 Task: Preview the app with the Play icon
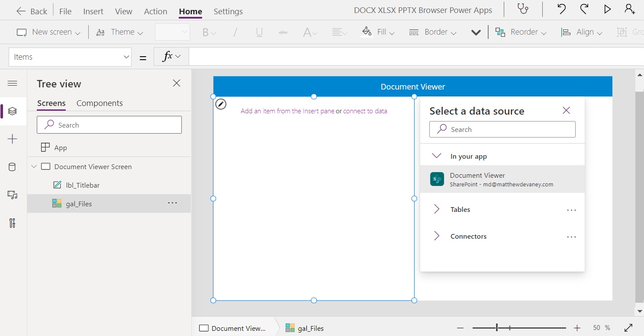click(x=607, y=9)
